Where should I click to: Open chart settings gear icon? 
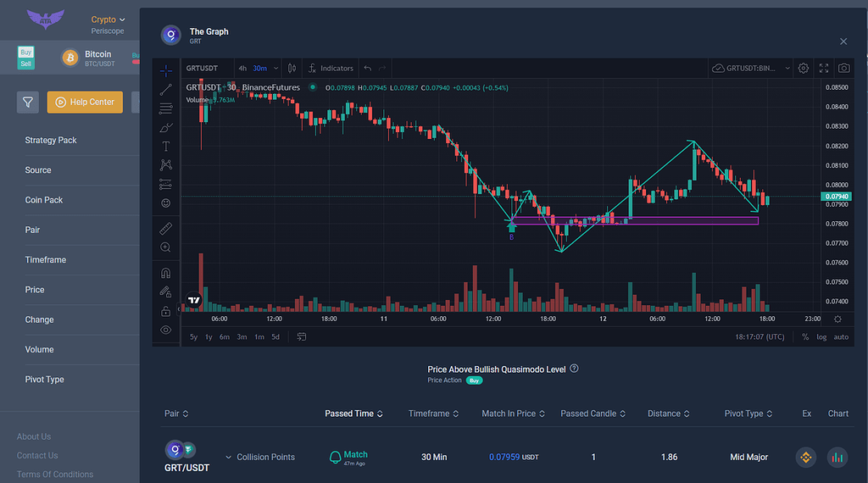coord(804,68)
